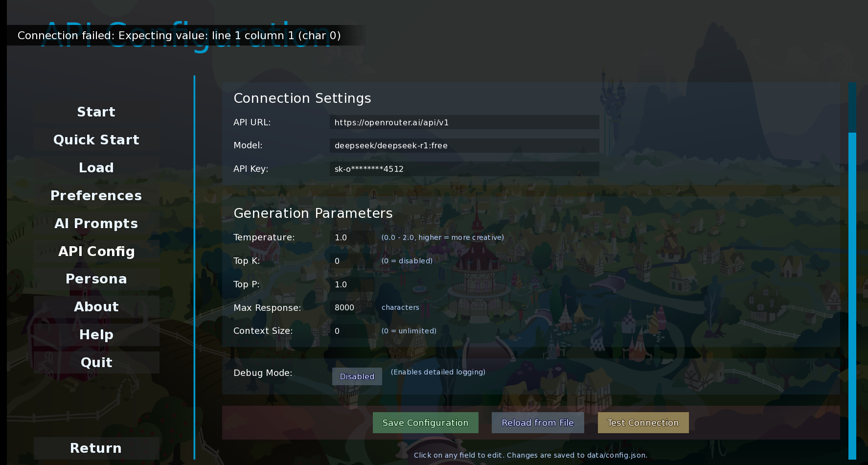Screen dimensions: 868x465
Task: Toggle Debug Mode from Disabled
Action: pyautogui.click(x=357, y=376)
